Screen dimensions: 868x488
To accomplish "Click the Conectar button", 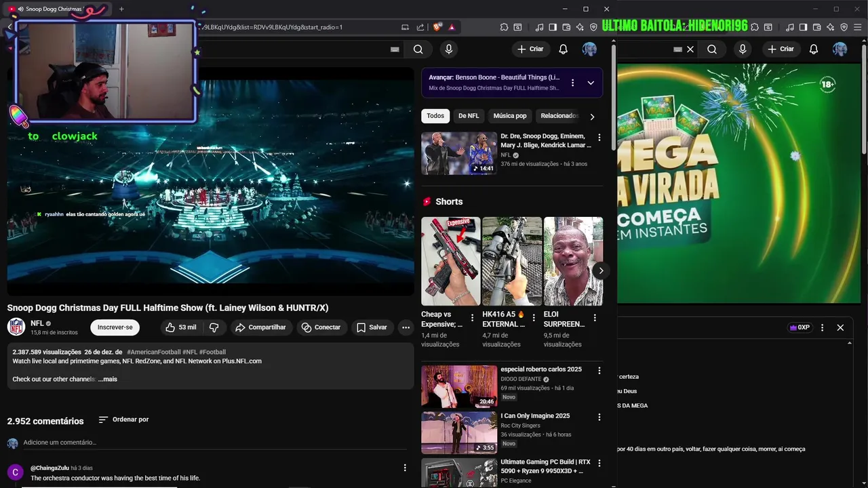I will (x=321, y=327).
